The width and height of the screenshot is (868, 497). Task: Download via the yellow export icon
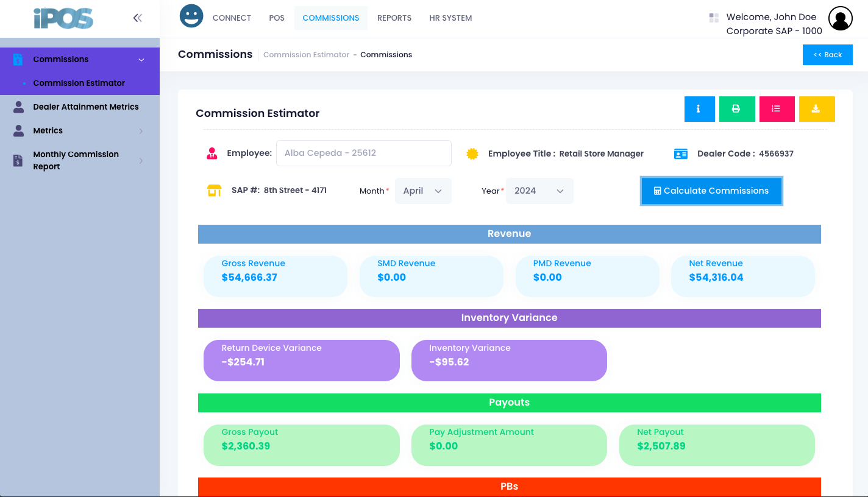(817, 109)
